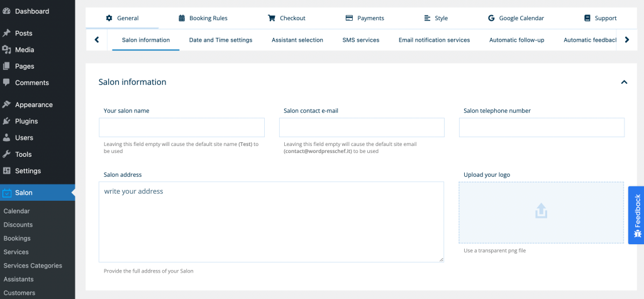Image resolution: width=644 pixels, height=299 pixels.
Task: Click the Comments speech bubble icon
Action: [7, 82]
